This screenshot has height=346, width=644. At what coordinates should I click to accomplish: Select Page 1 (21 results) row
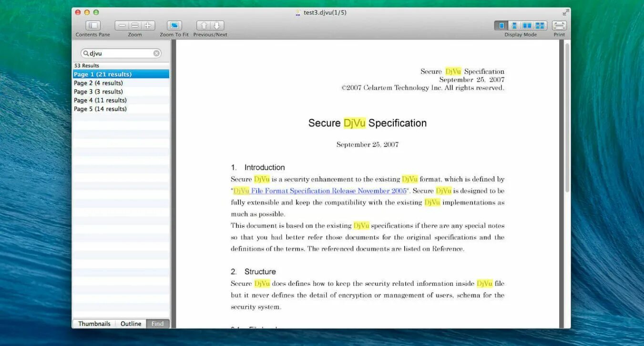121,74
